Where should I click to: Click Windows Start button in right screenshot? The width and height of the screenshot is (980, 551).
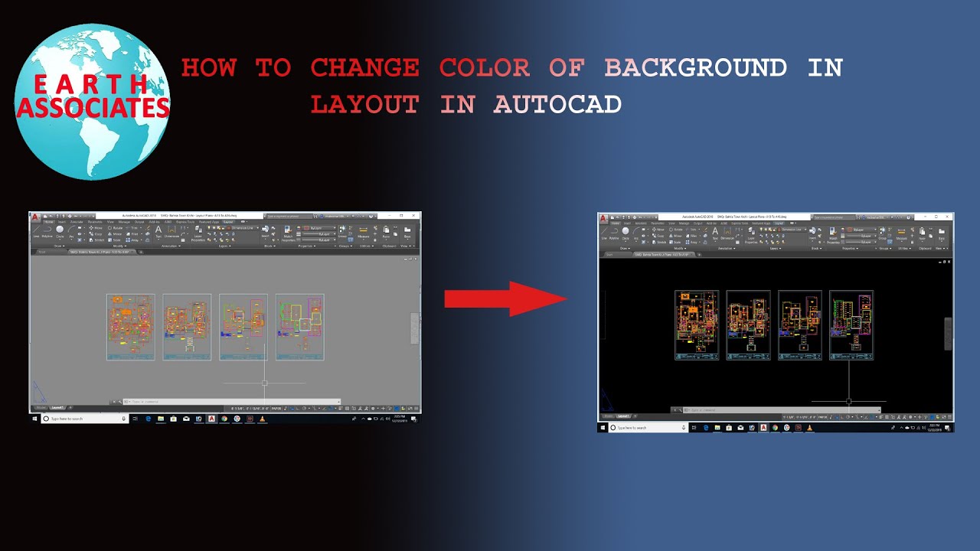click(x=603, y=428)
